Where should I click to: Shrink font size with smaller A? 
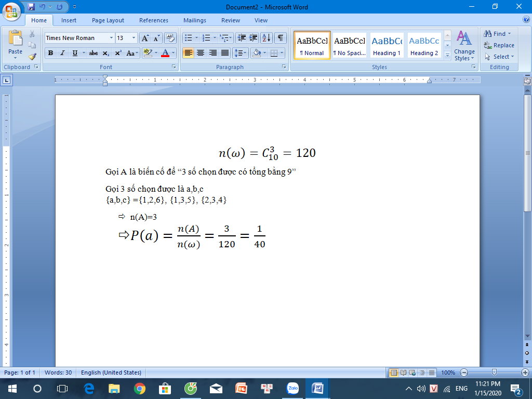pyautogui.click(x=156, y=38)
